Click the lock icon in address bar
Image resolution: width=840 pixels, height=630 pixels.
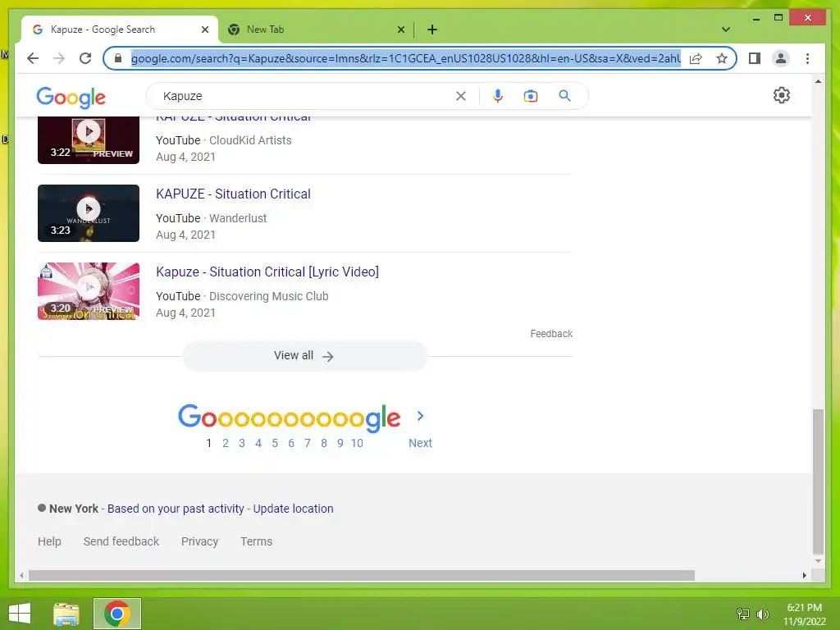pyautogui.click(x=118, y=58)
